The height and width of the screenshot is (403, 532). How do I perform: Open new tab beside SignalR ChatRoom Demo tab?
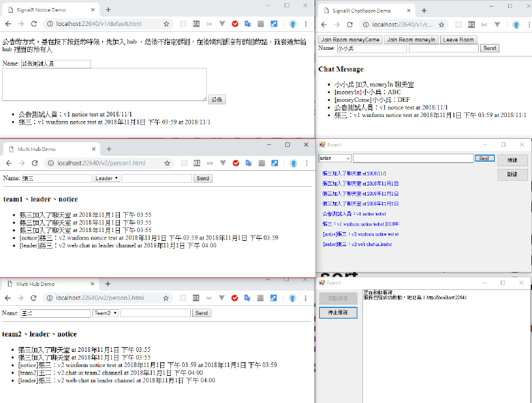[422, 10]
